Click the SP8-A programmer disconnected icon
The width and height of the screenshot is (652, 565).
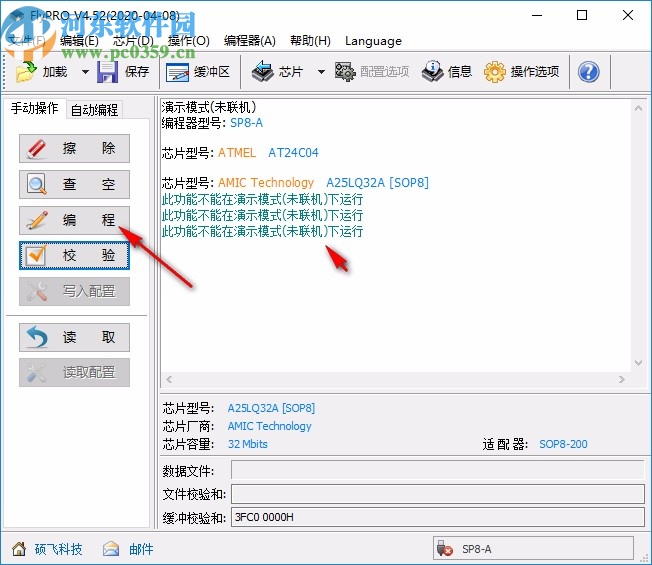coord(445,549)
